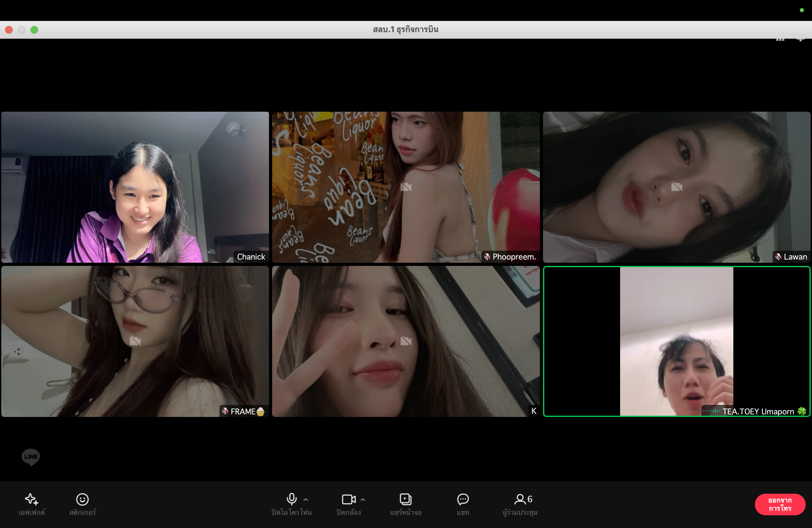This screenshot has width=812, height=528.
Task: Click the audio level indicator beside TEA.TOEY Umaporn
Action: point(711,411)
